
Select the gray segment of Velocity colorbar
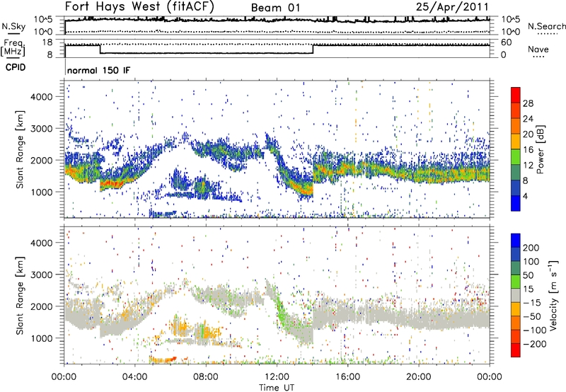point(516,296)
